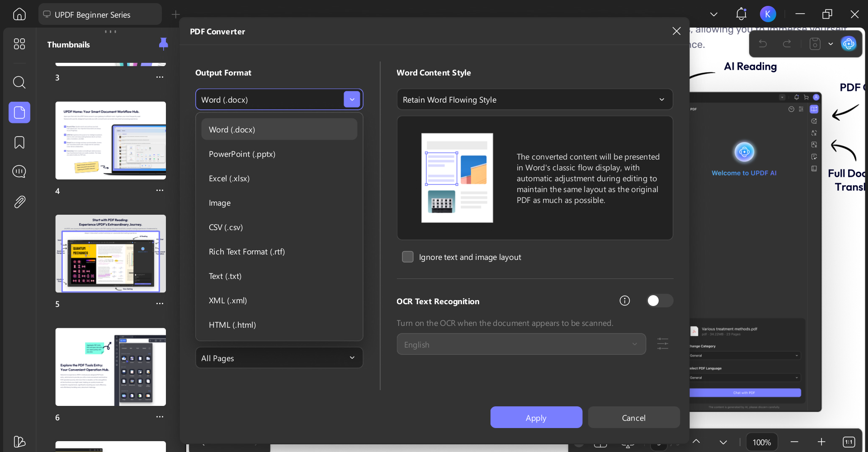The height and width of the screenshot is (452, 868).
Task: Unpin the Thumbnails panel
Action: [163, 44]
